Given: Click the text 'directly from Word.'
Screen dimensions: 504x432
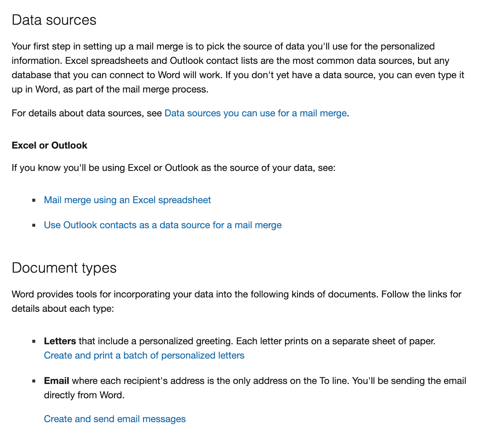Looking at the screenshot, I should point(84,395).
